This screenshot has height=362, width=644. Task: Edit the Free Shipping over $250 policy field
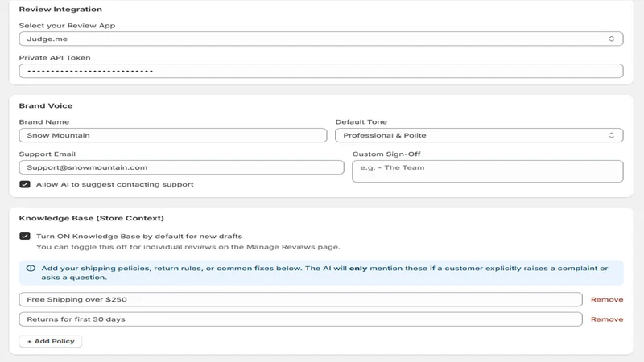click(300, 299)
